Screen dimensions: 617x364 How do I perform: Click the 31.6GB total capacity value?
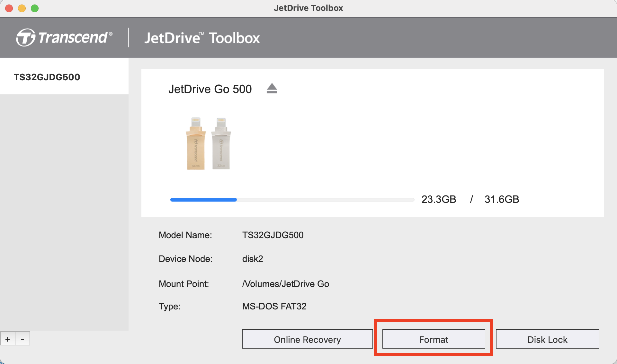pyautogui.click(x=502, y=199)
